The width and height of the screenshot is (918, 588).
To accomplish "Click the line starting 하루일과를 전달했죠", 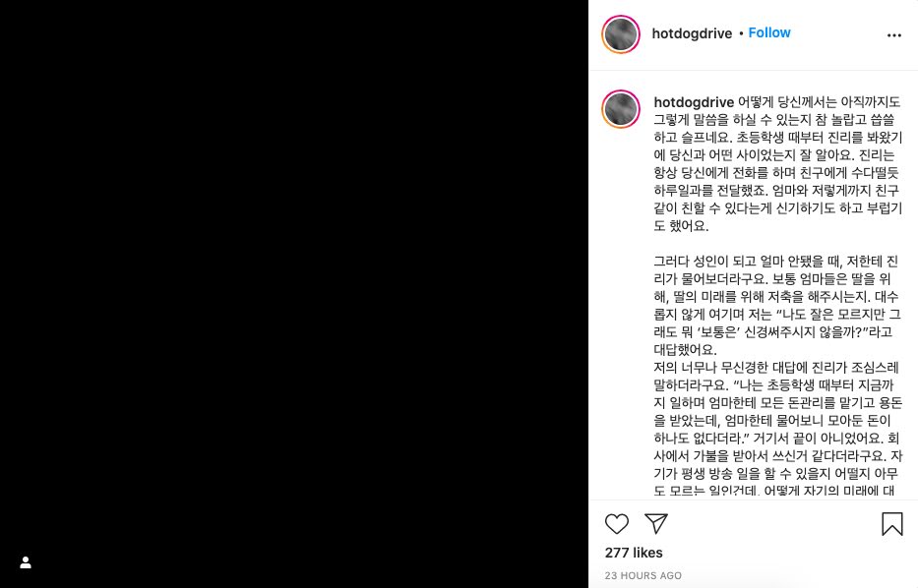I will pos(776,190).
